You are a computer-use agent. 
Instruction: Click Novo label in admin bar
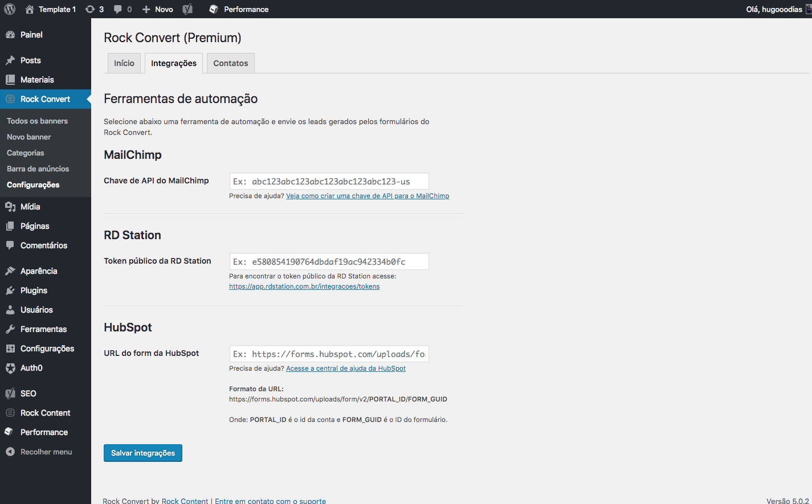164,9
